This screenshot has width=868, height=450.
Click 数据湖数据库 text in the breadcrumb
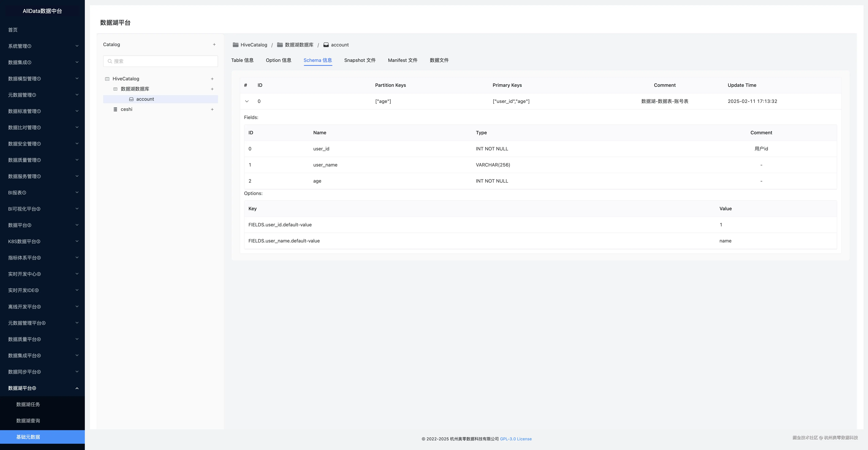click(299, 45)
